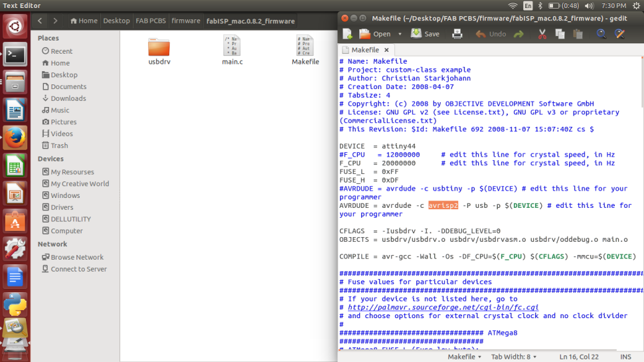This screenshot has height=362, width=644.
Task: Click the highlighted avrisp2 text
Action: click(x=443, y=205)
